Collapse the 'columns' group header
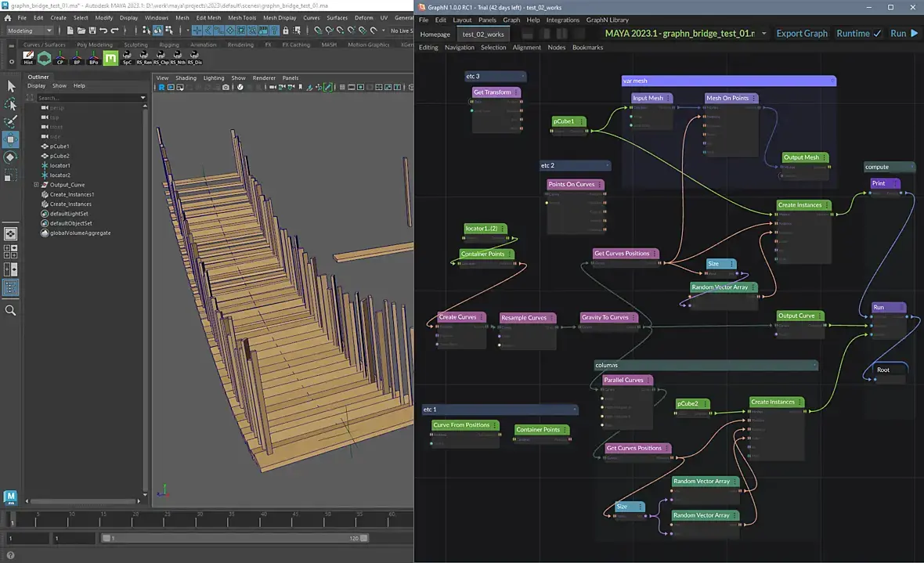This screenshot has width=924, height=563. click(814, 365)
